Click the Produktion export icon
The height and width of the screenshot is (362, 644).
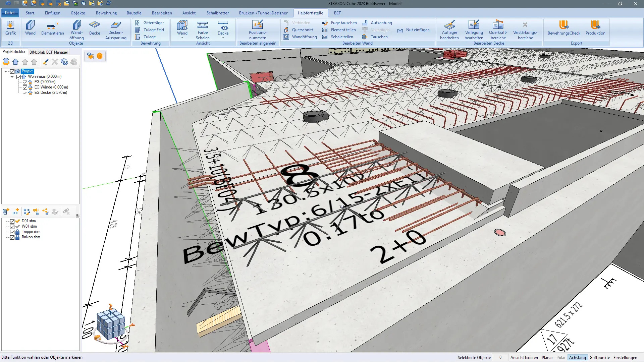(x=595, y=25)
